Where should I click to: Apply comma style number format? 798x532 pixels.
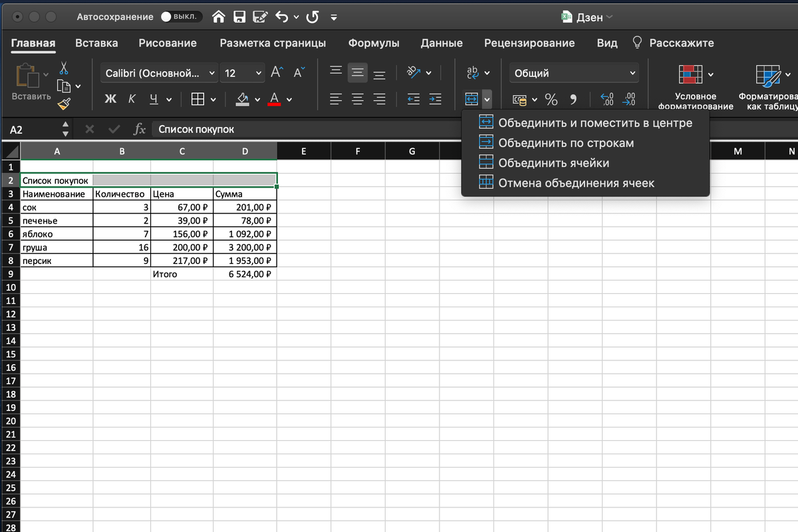[573, 99]
